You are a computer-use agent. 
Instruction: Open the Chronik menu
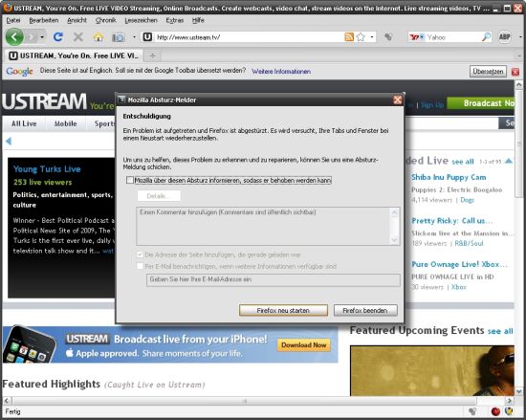[x=105, y=20]
